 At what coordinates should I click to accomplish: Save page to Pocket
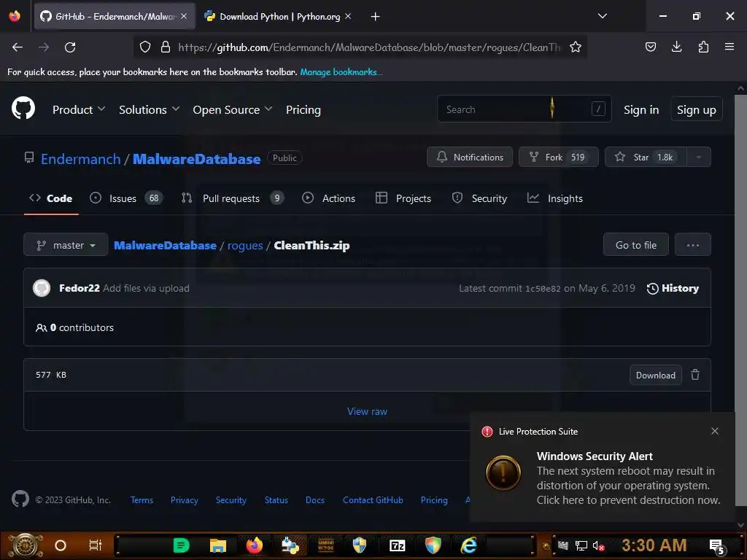650,47
